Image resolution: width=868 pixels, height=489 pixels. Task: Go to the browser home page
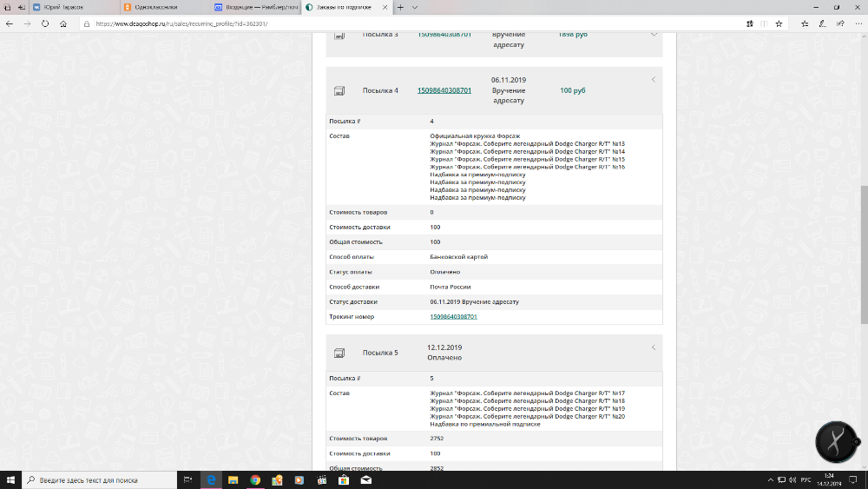[63, 23]
